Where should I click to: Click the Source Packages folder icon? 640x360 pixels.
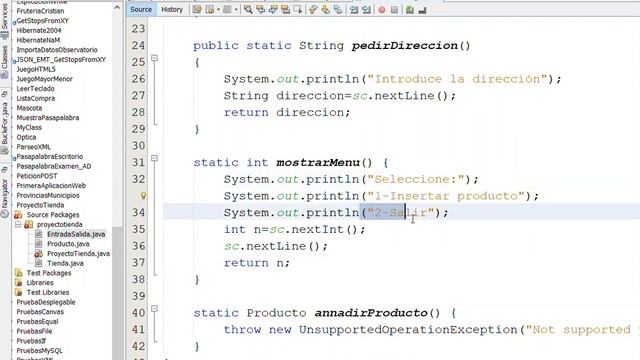(18, 215)
